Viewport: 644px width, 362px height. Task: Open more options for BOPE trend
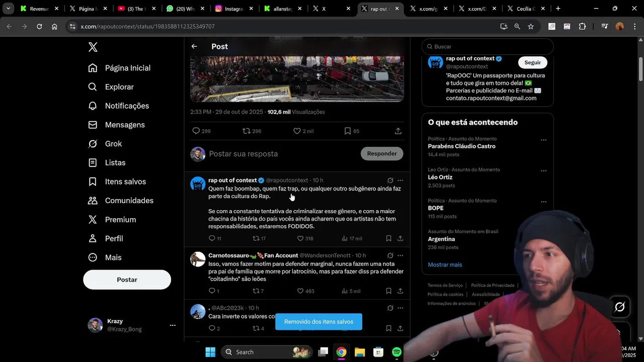point(543,202)
